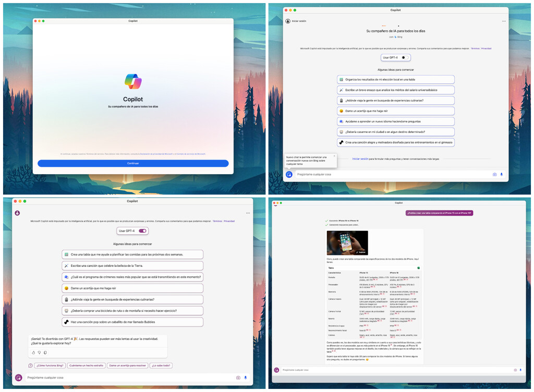Open the ellipsis options menu
The width and height of the screenshot is (534, 392).
click(x=503, y=21)
